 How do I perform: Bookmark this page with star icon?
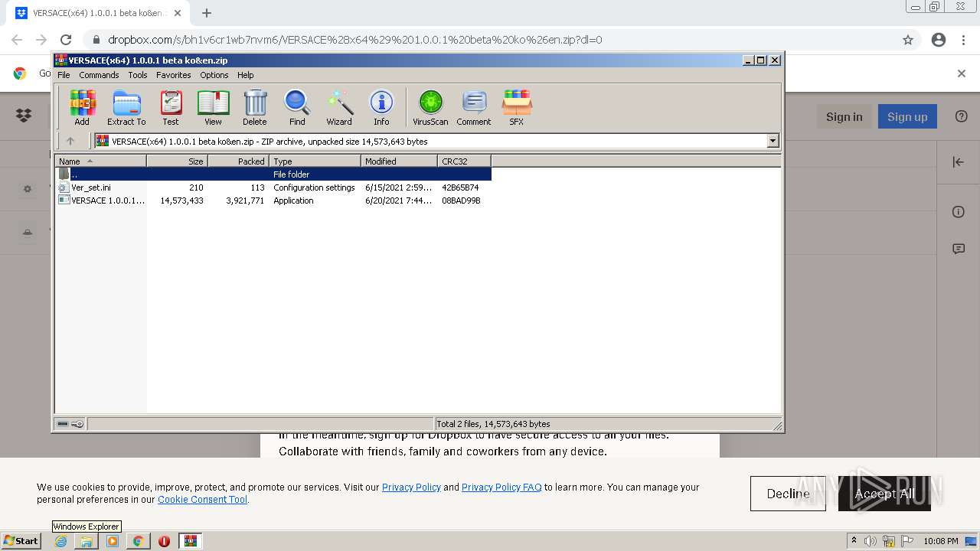tap(908, 40)
